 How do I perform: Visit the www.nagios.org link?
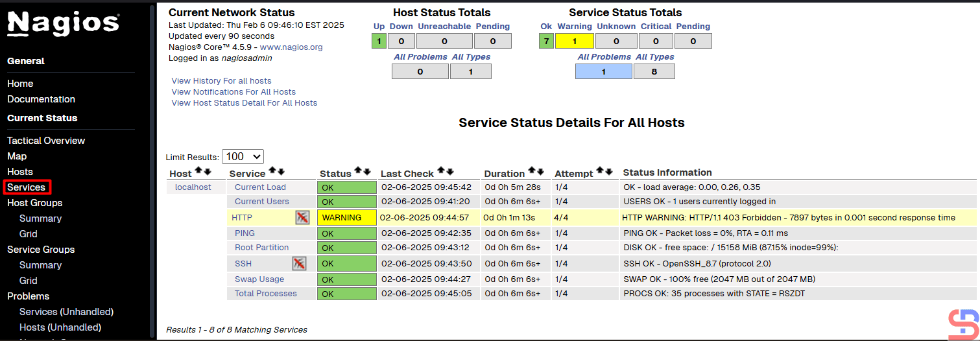tap(291, 47)
